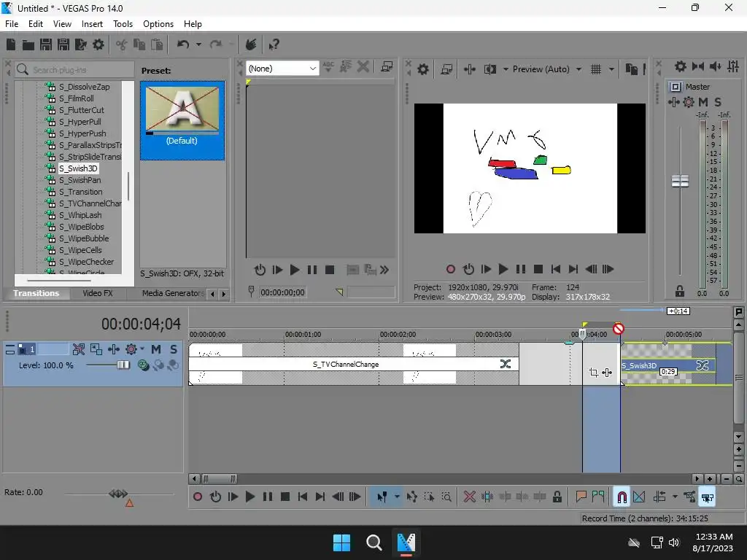Select the Normal Edit tool
This screenshot has height=560, width=747.
pos(382,497)
